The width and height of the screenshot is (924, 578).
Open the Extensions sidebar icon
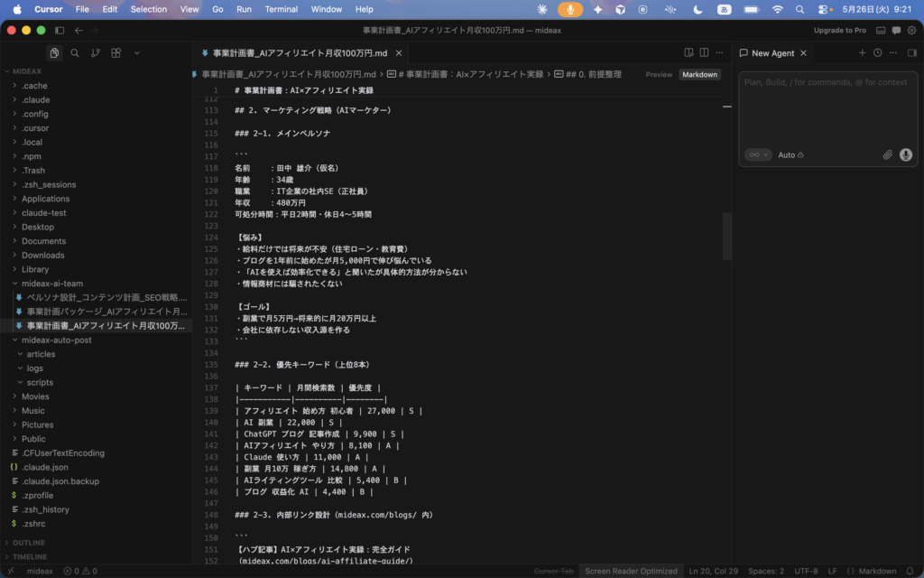(x=116, y=53)
